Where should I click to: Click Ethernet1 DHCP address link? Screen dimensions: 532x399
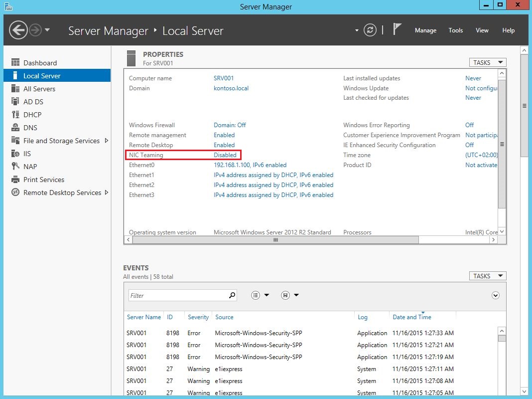pyautogui.click(x=273, y=175)
